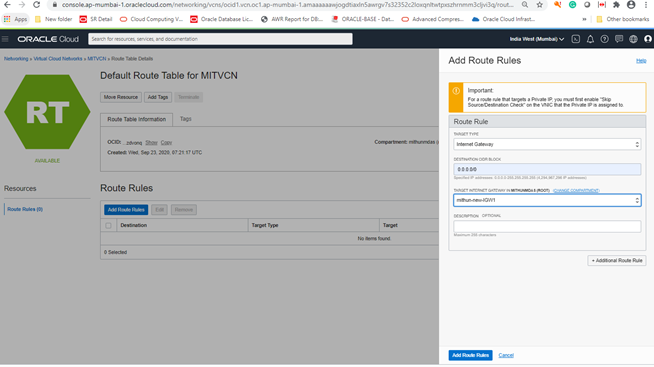
Task: Show the full OCID
Action: coord(151,143)
